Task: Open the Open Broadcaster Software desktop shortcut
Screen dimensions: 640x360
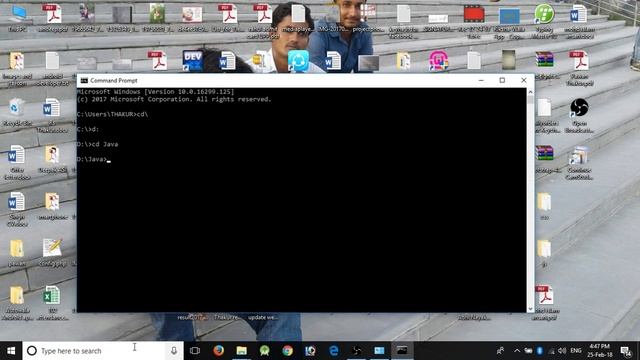Action: (x=579, y=115)
